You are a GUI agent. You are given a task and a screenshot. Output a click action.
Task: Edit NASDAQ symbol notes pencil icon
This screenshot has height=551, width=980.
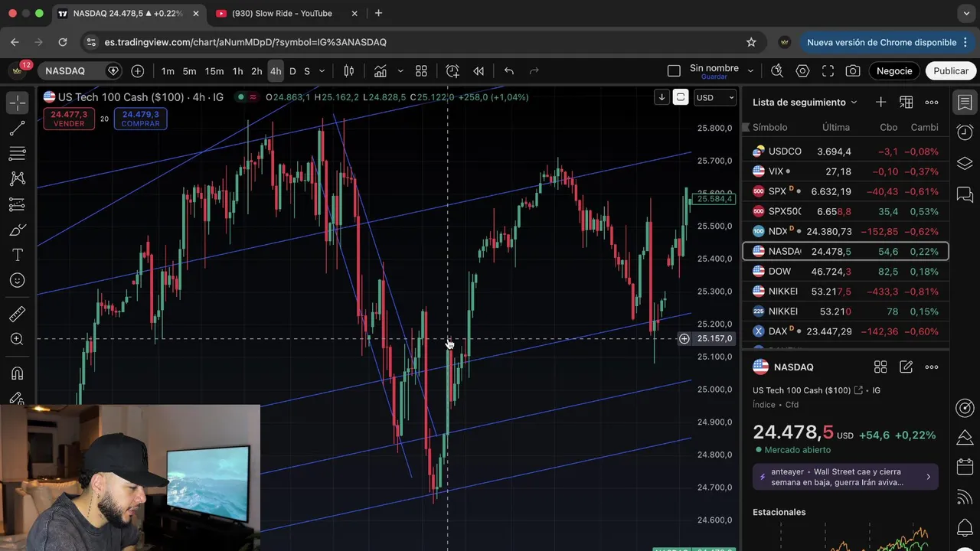tap(906, 367)
